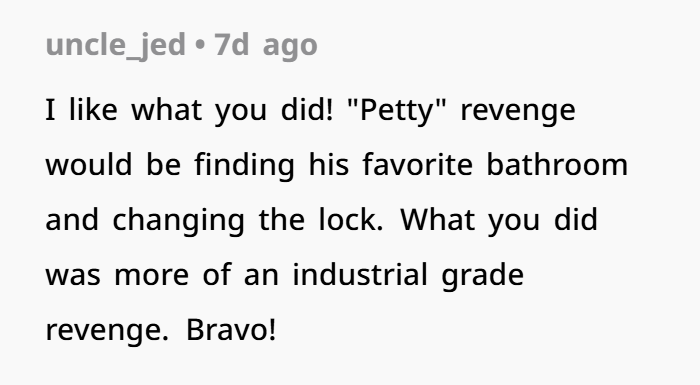The image size is (700, 385).
Task: Click the word "favorite" in the comment
Action: [x=417, y=164]
